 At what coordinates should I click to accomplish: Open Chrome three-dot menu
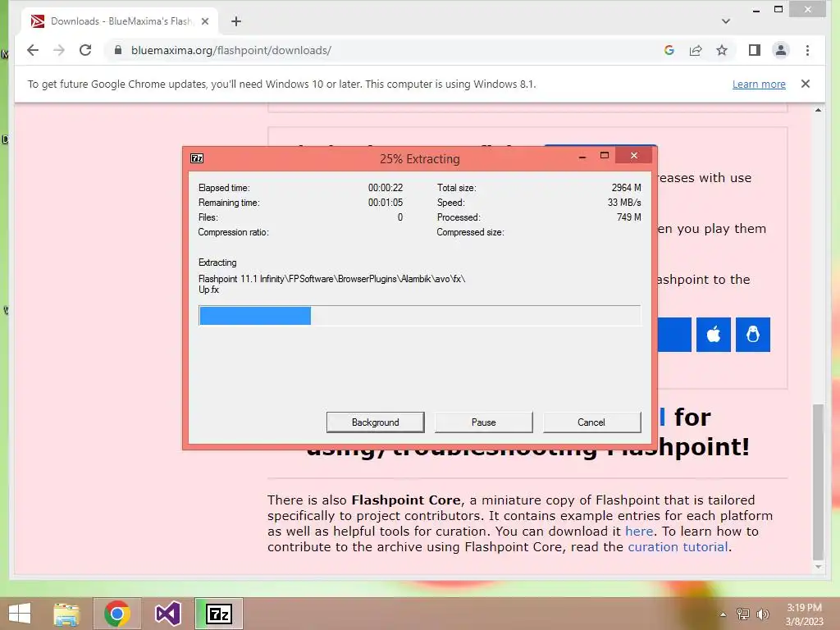(x=807, y=50)
